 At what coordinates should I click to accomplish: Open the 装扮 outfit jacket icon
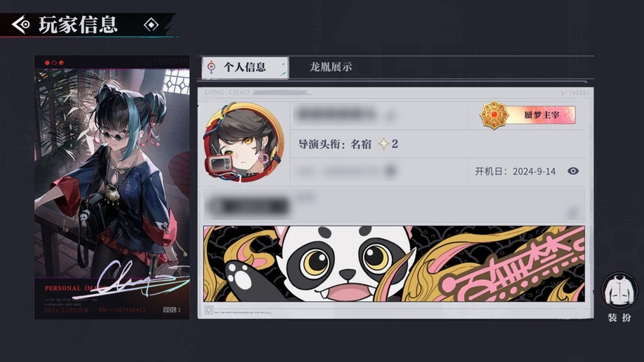click(x=619, y=290)
